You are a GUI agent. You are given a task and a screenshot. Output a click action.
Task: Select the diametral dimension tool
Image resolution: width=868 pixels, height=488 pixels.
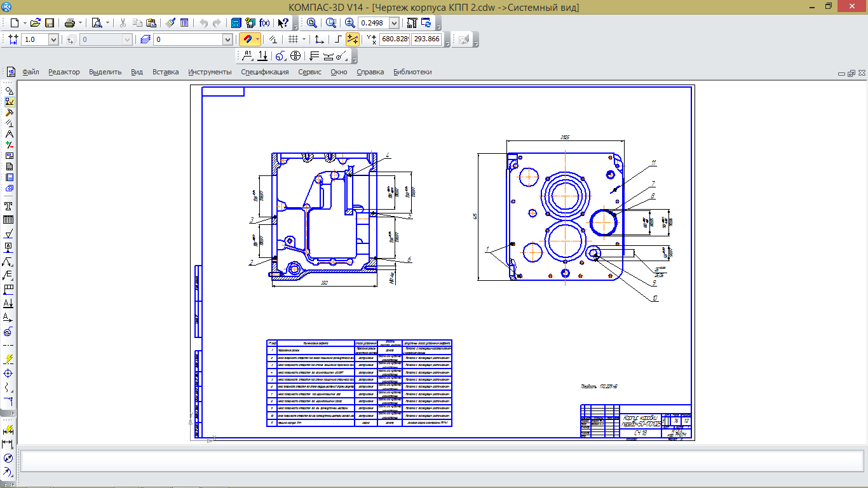point(9,457)
